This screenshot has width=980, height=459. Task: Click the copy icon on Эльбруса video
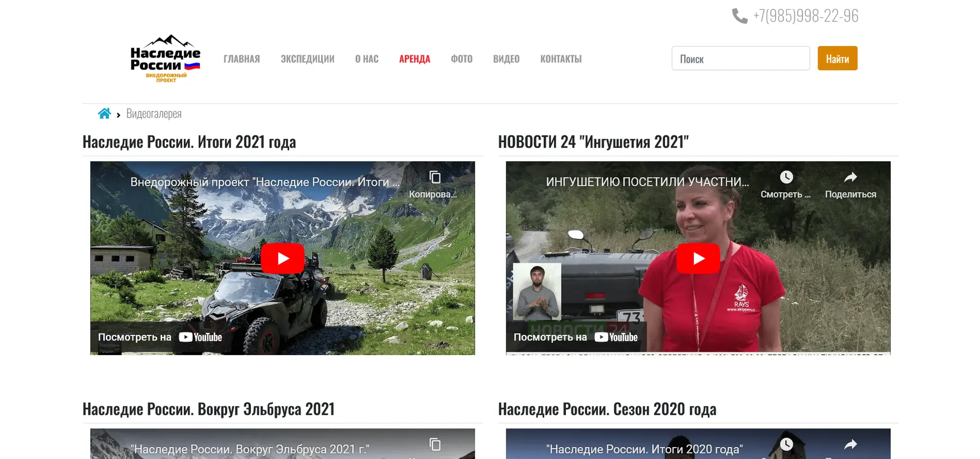435,444
